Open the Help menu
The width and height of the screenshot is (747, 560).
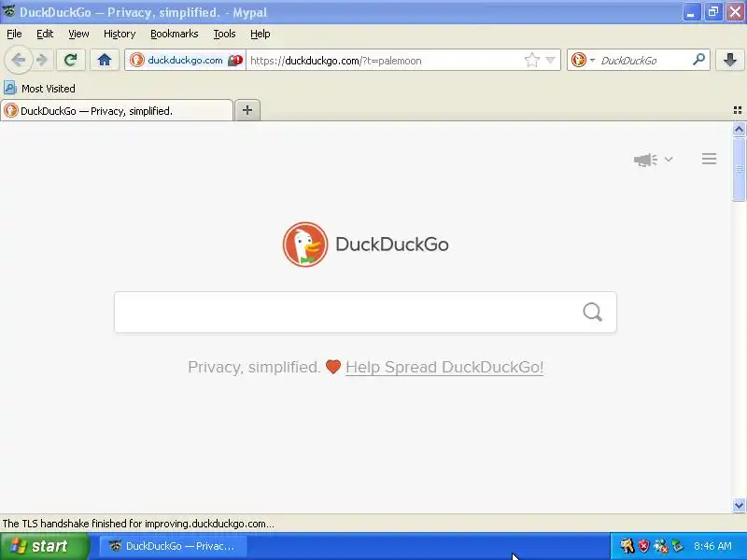tap(261, 34)
